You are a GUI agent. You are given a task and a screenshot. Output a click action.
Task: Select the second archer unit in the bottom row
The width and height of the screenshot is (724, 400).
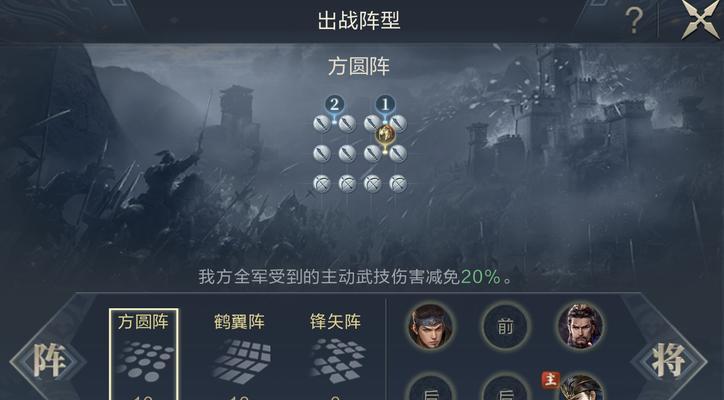(347, 184)
